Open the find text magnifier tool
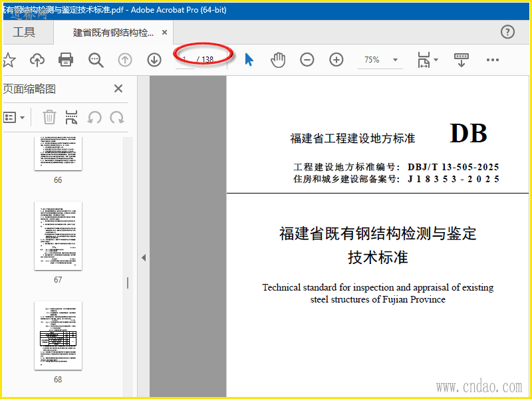This screenshot has height=399, width=532. click(x=96, y=60)
